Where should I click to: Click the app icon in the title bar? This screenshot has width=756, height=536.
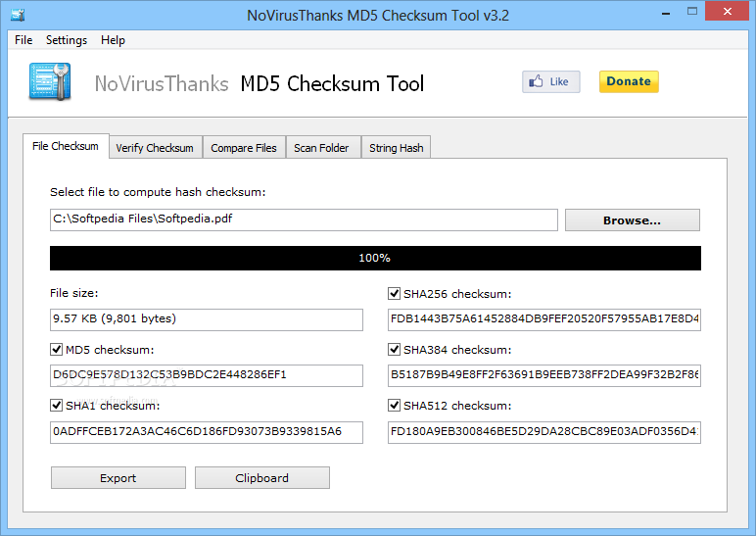pos(18,15)
